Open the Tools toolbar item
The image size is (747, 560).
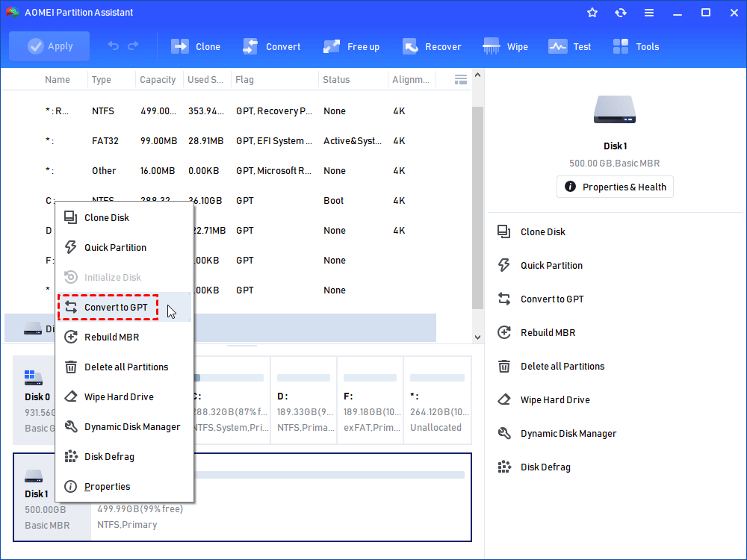pos(636,46)
